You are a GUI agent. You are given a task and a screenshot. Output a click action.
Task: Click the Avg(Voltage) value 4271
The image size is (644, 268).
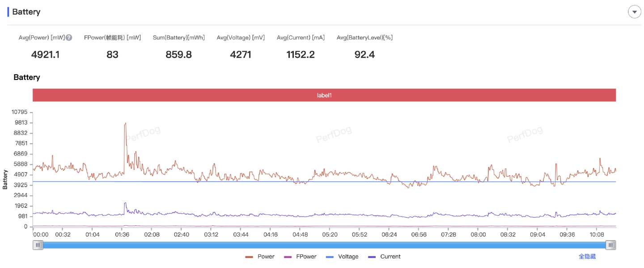[x=241, y=55]
